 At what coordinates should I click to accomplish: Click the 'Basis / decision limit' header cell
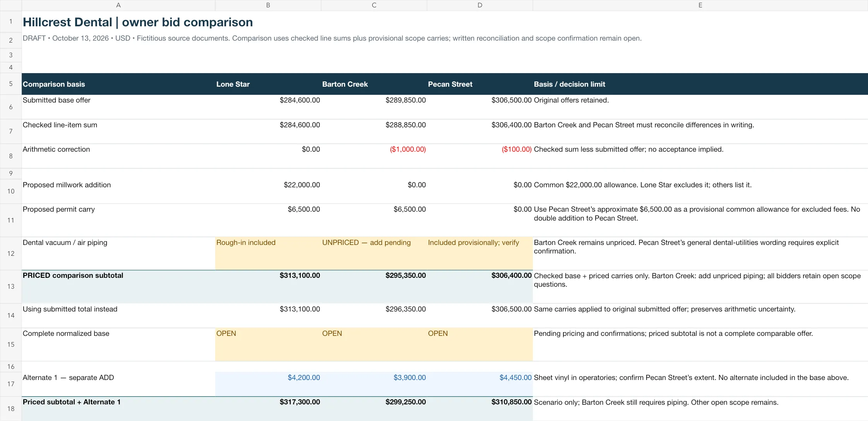pyautogui.click(x=700, y=84)
